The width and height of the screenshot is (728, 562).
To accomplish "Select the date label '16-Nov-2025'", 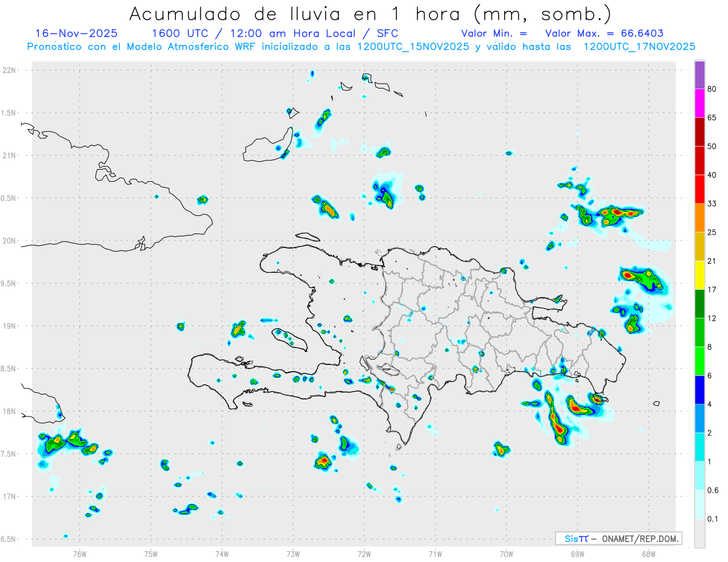I will coord(76,33).
